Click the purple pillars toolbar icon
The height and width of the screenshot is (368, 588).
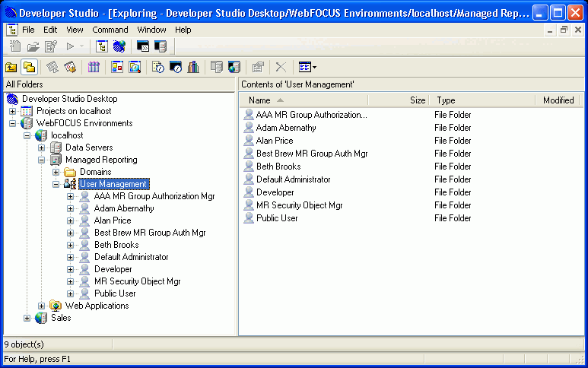94,68
